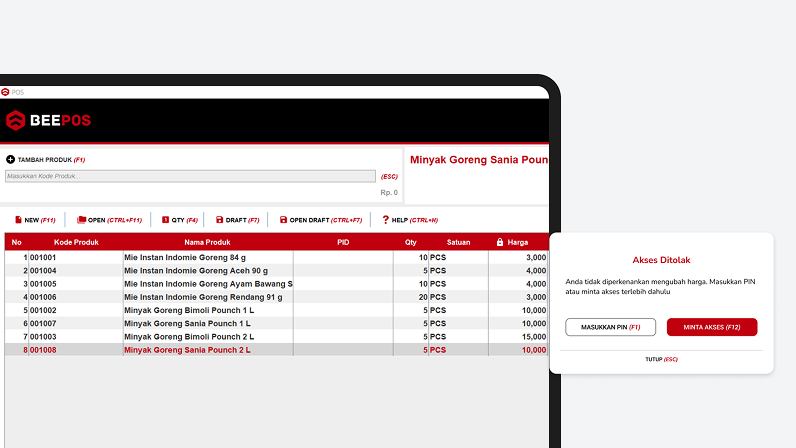Viewport: 796px width, 448px height.
Task: Click the Qty column header
Action: click(411, 242)
